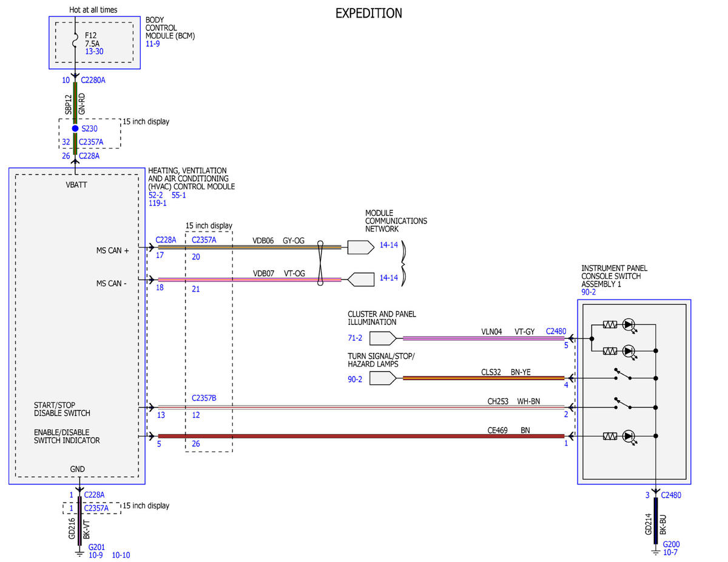Open HVAC module reference 52-2
This screenshot has height=562, width=728.
pyautogui.click(x=156, y=195)
